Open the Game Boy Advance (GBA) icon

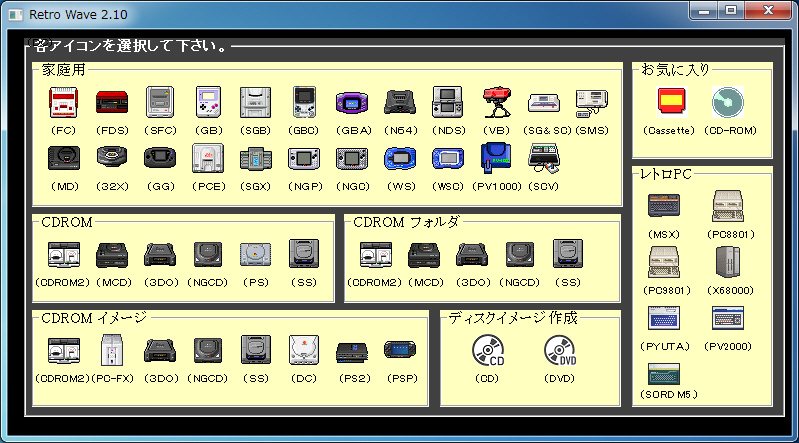coord(352,102)
